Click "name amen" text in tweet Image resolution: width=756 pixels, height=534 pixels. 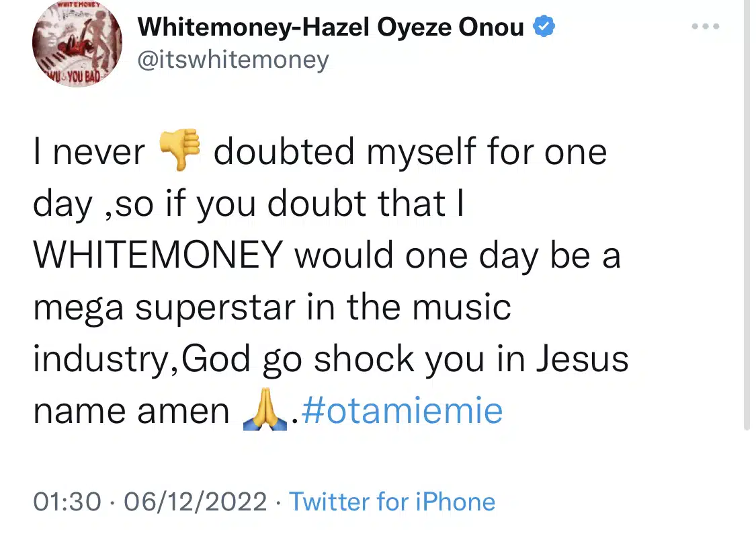[x=131, y=412]
